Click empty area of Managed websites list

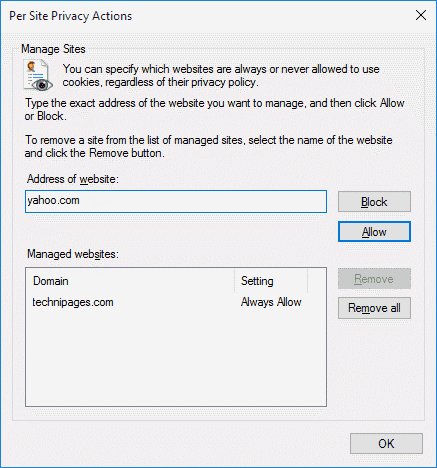point(176,358)
